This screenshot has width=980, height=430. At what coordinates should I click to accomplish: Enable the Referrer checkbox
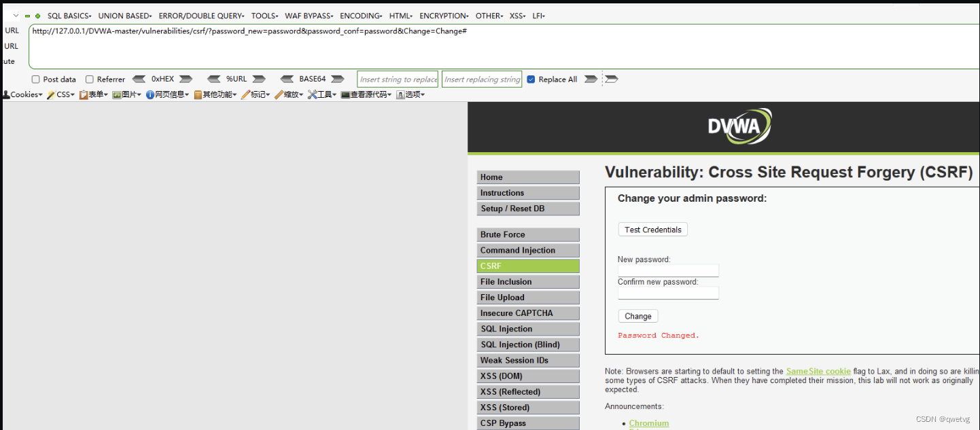pyautogui.click(x=90, y=79)
